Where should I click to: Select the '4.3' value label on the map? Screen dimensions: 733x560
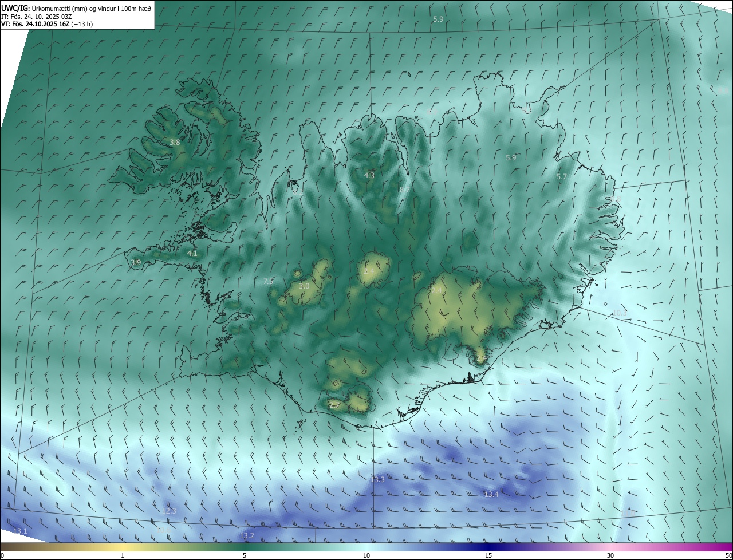point(369,175)
